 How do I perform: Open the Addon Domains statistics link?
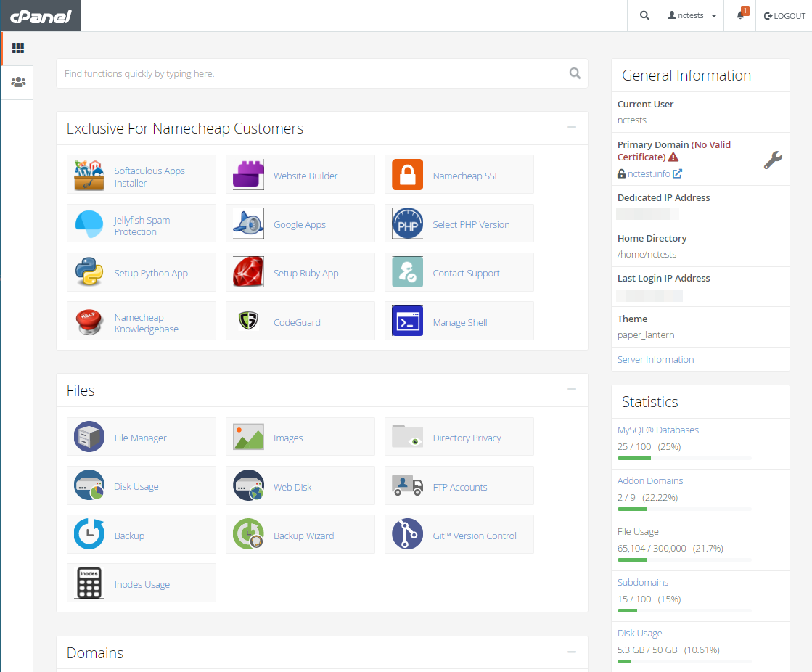(x=650, y=480)
